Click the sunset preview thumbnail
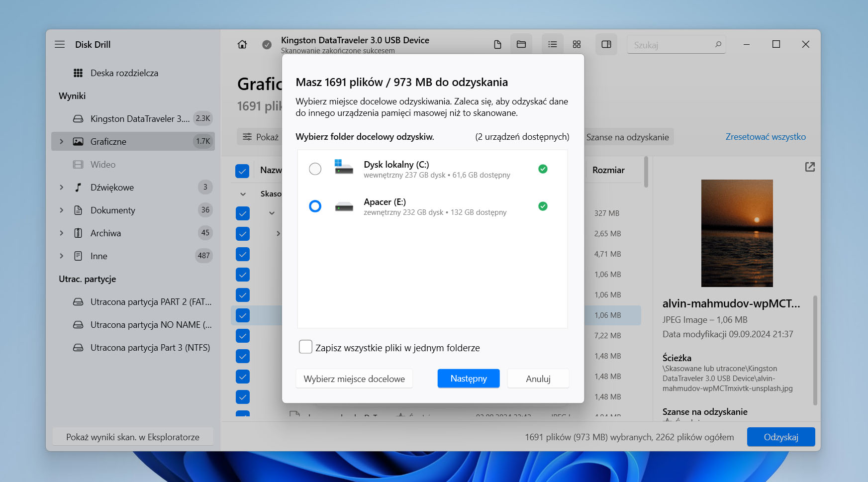The width and height of the screenshot is (868, 482). pos(737,233)
